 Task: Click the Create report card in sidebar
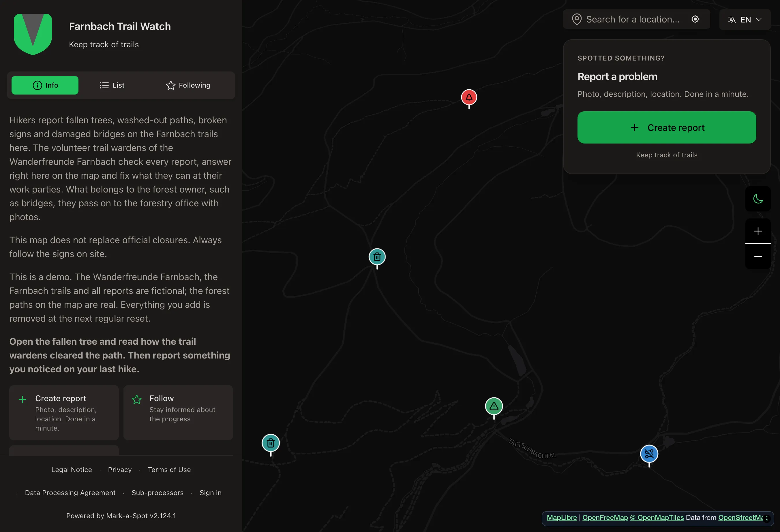coord(64,413)
